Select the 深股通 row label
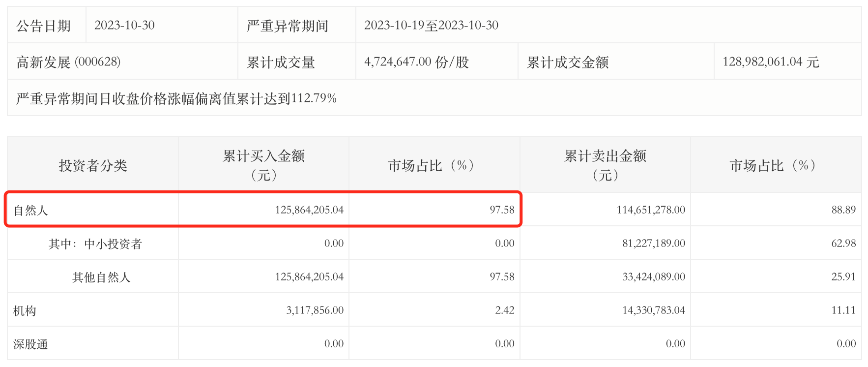The height and width of the screenshot is (367, 868). (x=30, y=344)
